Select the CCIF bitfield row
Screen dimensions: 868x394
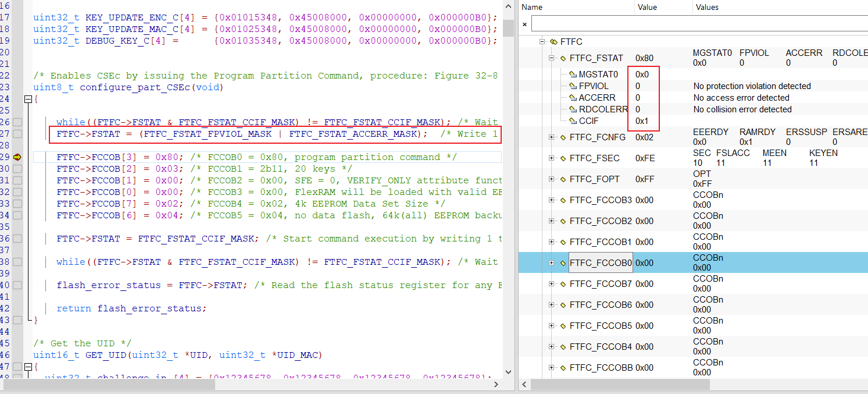coord(693,121)
